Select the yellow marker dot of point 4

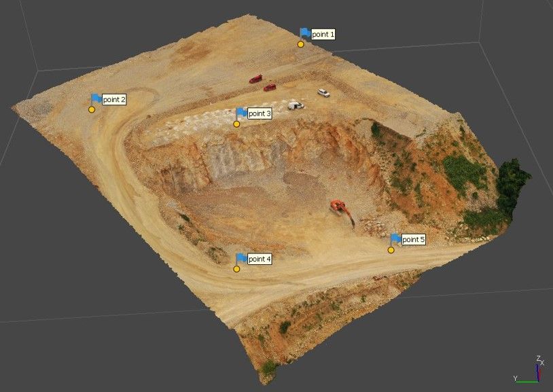click(x=236, y=269)
